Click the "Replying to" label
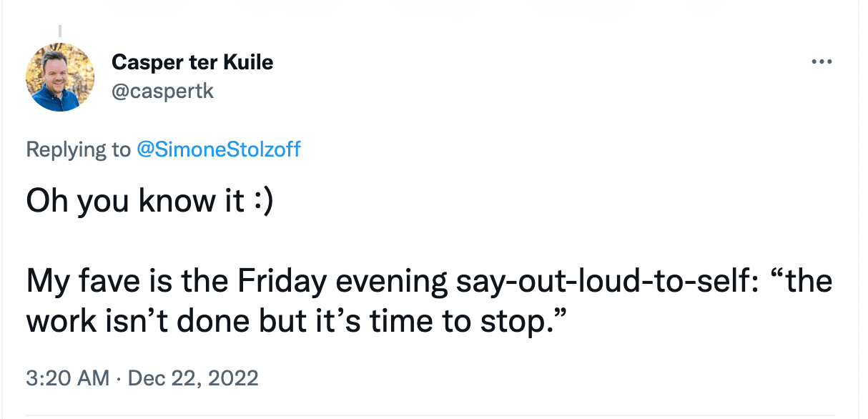This screenshot has height=419, width=868. [77, 149]
